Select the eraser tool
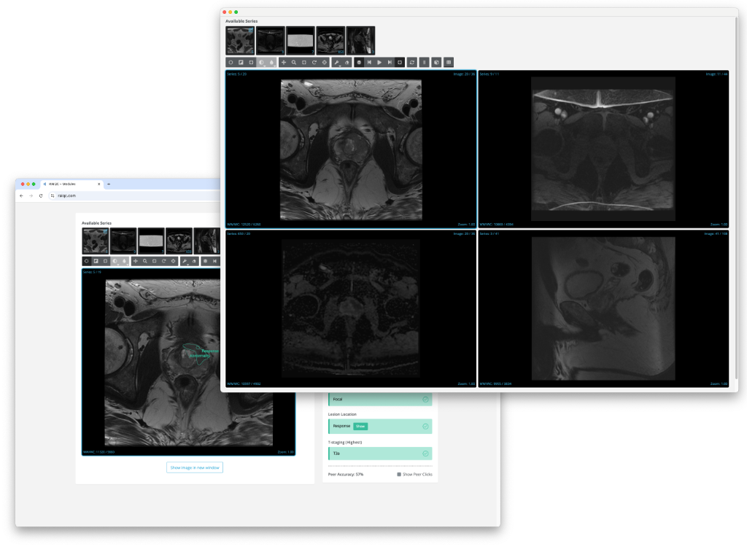747x560 pixels. [347, 62]
